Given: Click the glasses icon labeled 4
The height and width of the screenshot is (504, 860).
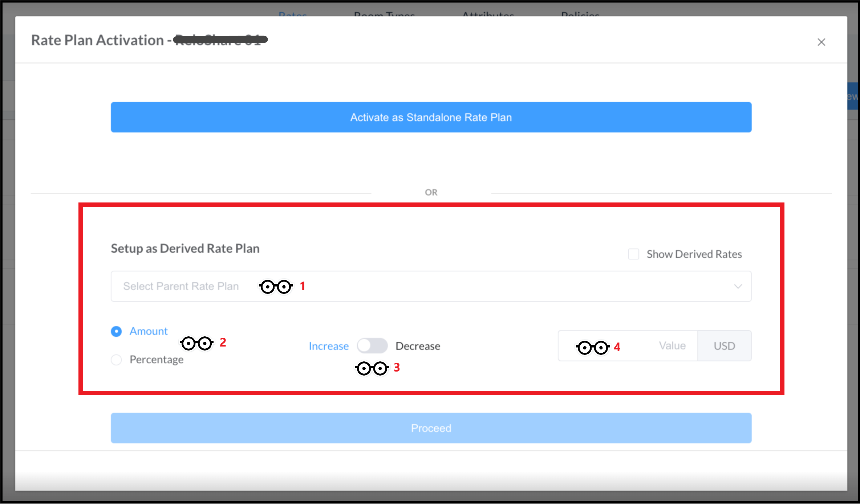Looking at the screenshot, I should coord(591,345).
